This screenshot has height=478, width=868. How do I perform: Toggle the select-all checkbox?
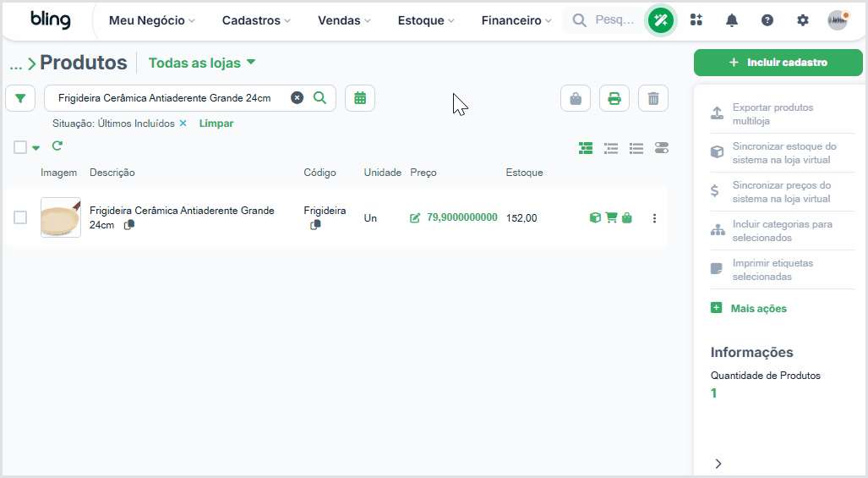point(20,146)
